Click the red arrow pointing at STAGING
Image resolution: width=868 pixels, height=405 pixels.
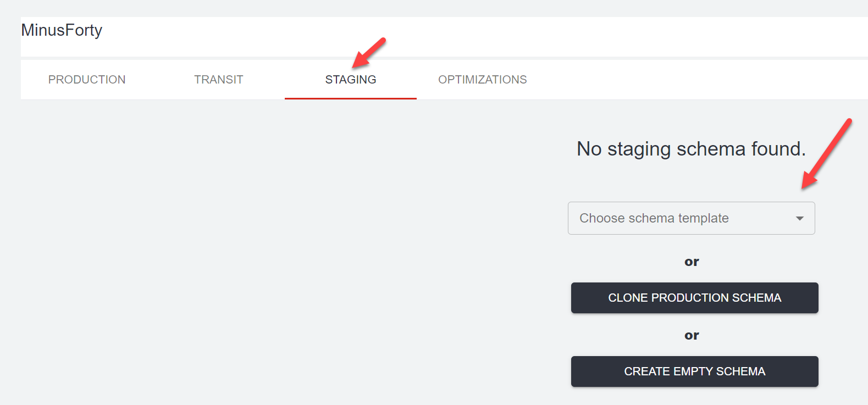tap(369, 53)
